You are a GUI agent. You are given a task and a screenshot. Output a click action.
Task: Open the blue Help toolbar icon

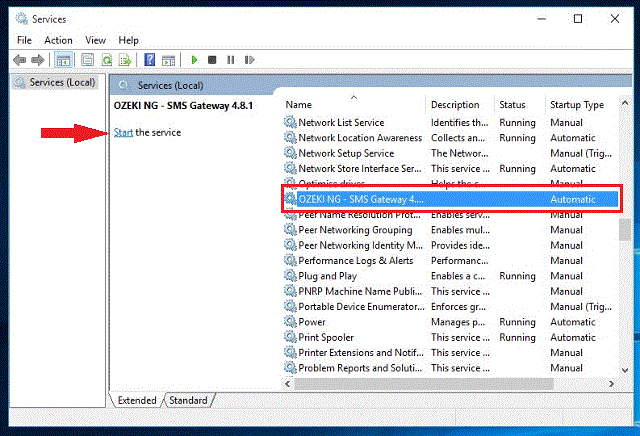pos(149,60)
